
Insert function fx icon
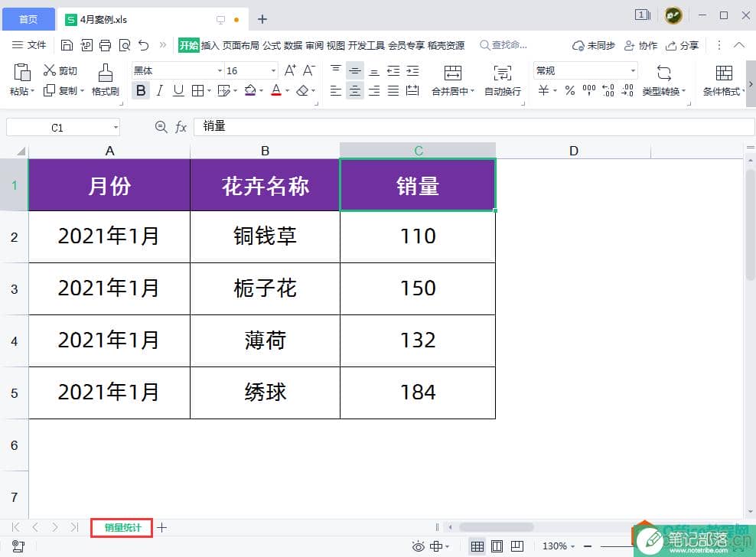[181, 127]
